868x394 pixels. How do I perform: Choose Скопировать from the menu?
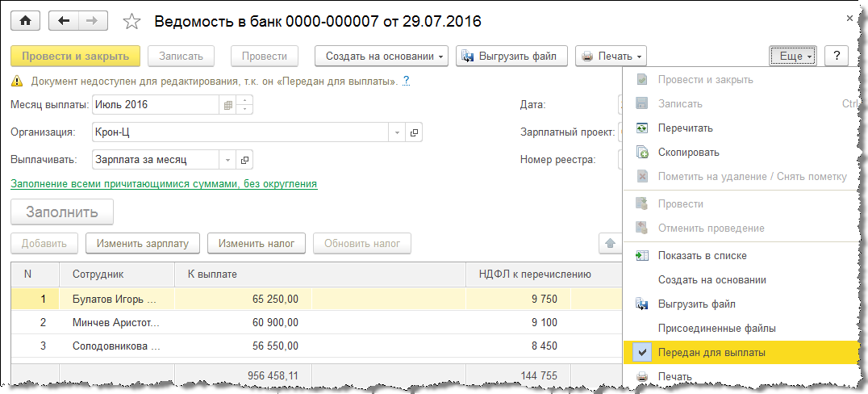688,152
